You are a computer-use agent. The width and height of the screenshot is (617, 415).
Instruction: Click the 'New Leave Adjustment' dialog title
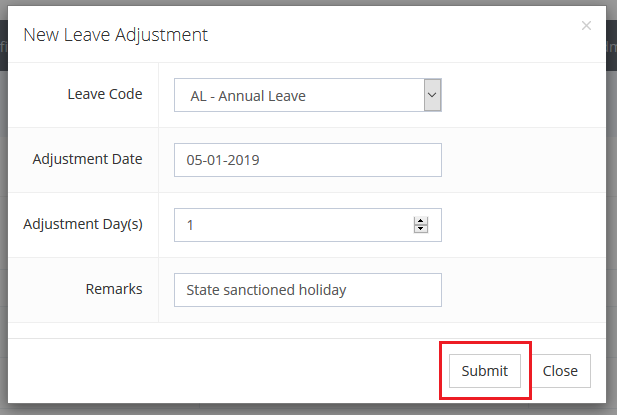click(x=116, y=35)
